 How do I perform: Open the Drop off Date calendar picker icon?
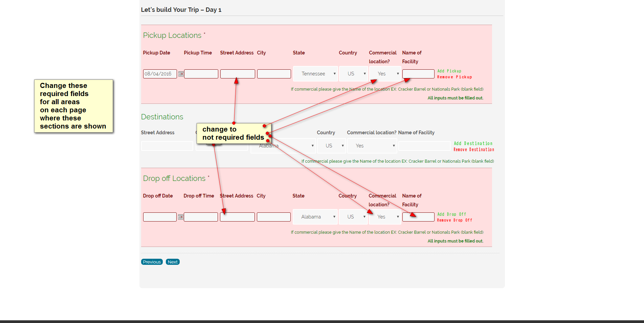coord(181,217)
